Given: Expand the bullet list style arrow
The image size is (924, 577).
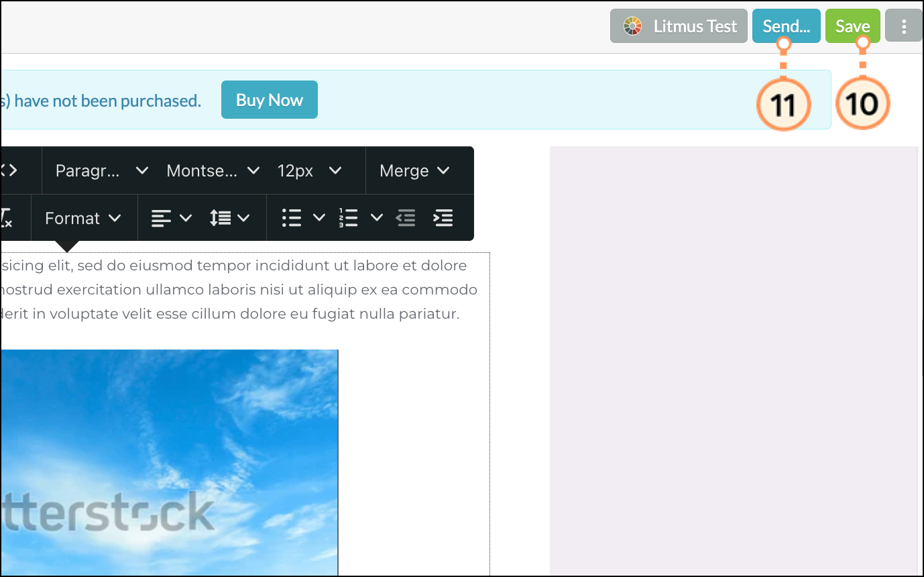Looking at the screenshot, I should (x=319, y=218).
